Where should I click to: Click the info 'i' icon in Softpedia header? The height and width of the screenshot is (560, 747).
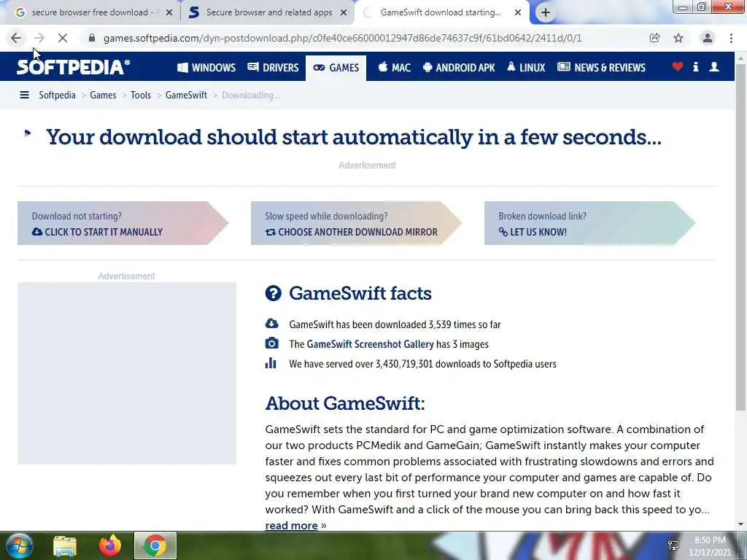695,67
